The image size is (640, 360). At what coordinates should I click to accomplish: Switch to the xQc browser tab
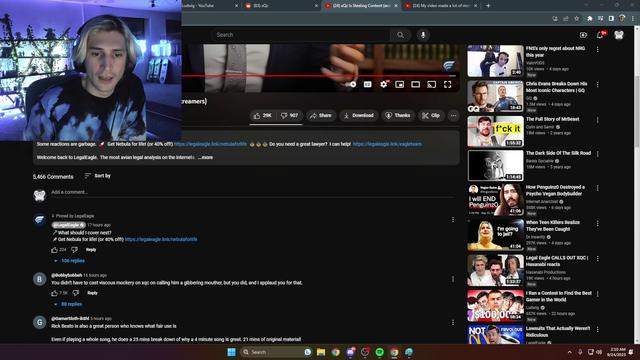click(x=281, y=6)
